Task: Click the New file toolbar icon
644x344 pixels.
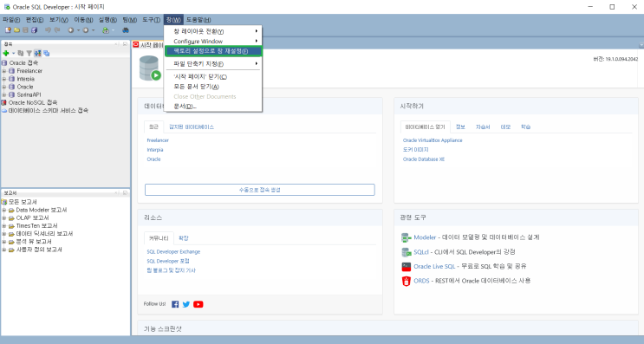Action: point(8,30)
